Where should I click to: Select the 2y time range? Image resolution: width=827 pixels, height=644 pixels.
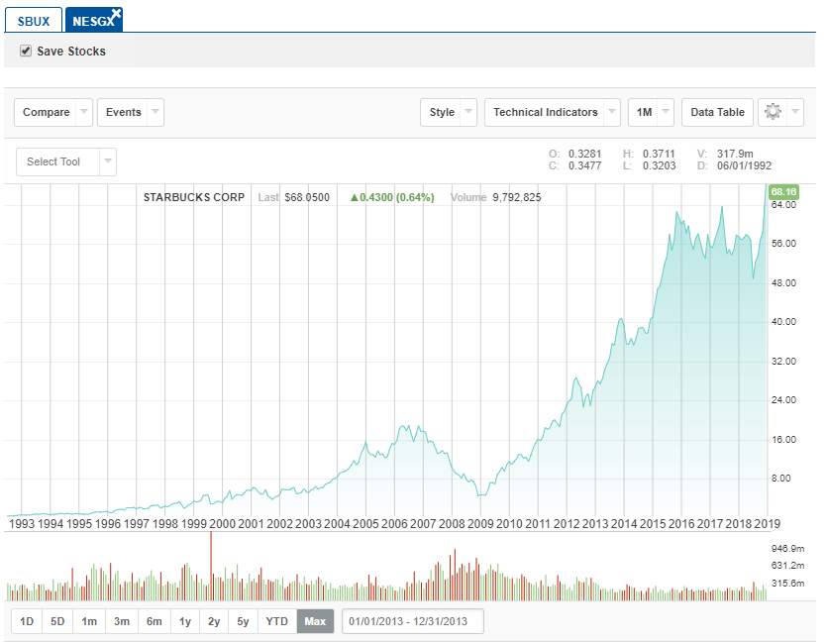pos(214,621)
